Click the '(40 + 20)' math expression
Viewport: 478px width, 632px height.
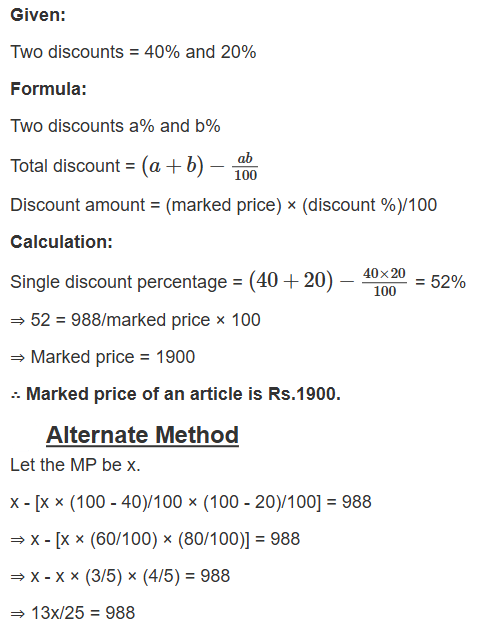(291, 280)
